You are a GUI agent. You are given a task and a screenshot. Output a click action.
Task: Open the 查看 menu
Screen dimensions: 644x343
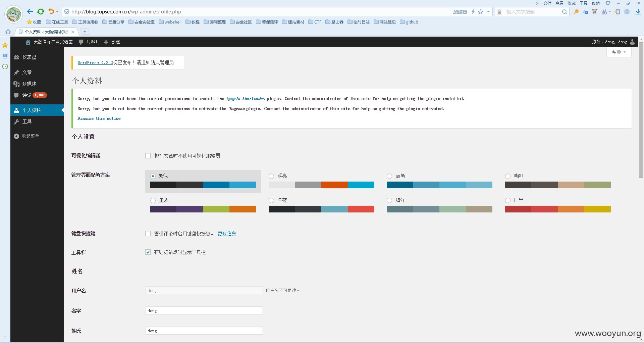coord(559,3)
